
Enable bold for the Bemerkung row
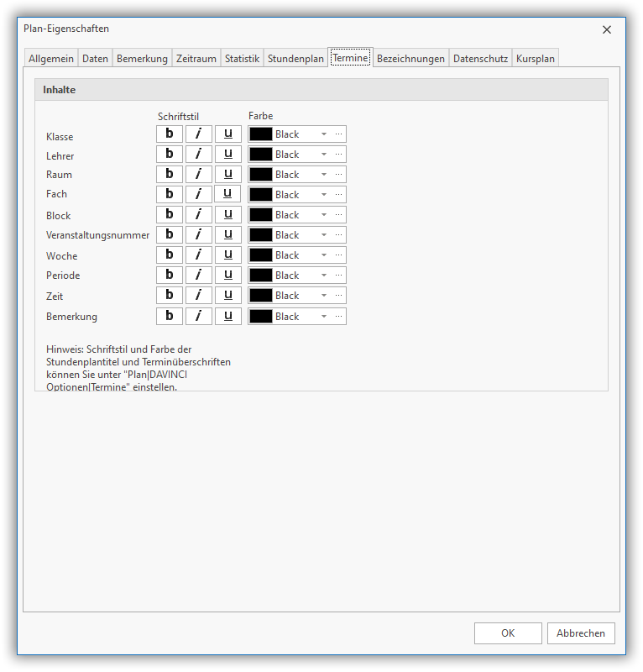coord(170,316)
